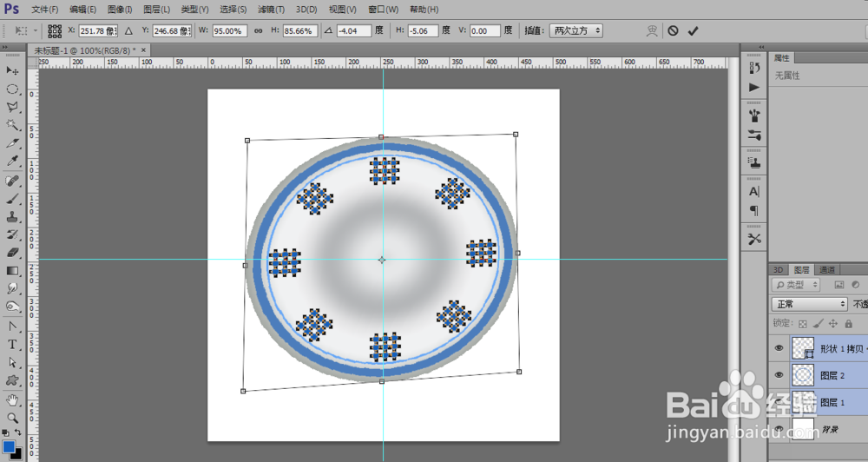Switch to the 通道 tab
The width and height of the screenshot is (868, 462).
(x=827, y=270)
